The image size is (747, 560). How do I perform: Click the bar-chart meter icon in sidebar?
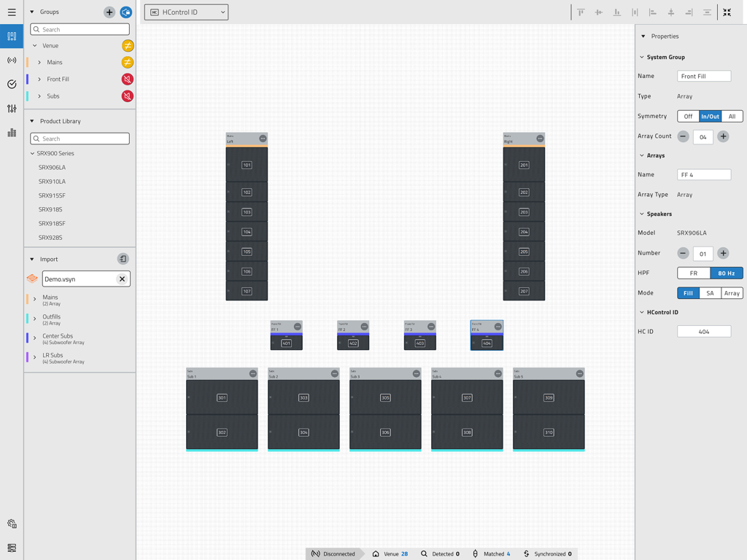(x=12, y=133)
